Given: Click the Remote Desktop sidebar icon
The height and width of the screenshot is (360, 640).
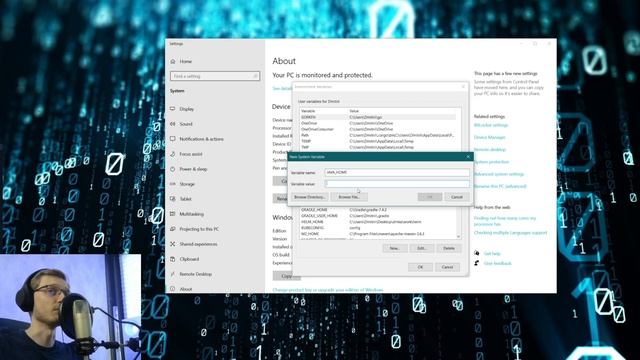Looking at the screenshot, I should click(x=173, y=274).
